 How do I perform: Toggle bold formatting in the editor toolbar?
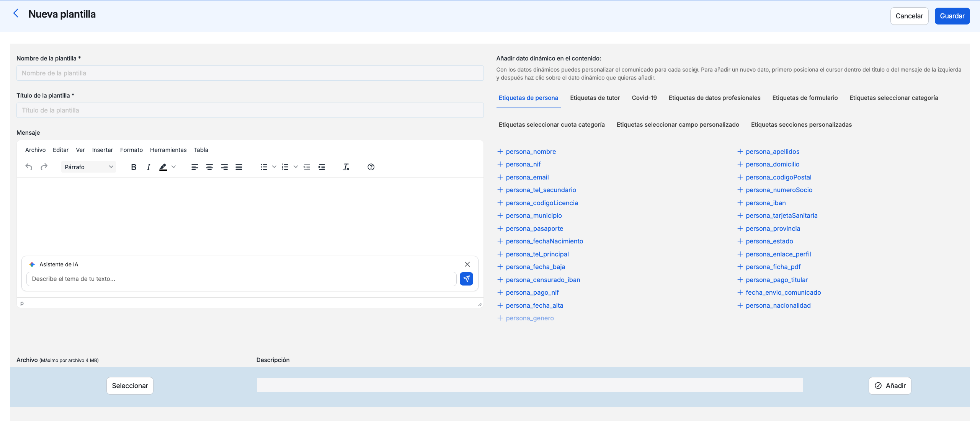pyautogui.click(x=134, y=167)
